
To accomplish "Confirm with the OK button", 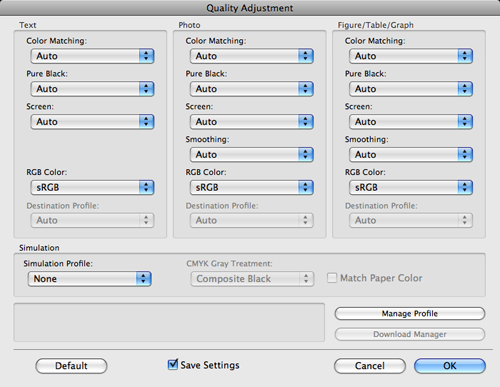I will [x=450, y=366].
